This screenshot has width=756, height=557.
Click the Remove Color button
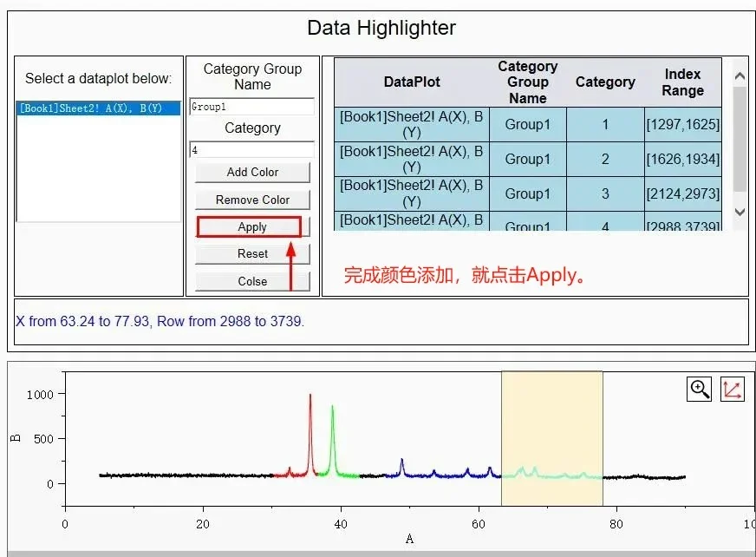pyautogui.click(x=252, y=200)
